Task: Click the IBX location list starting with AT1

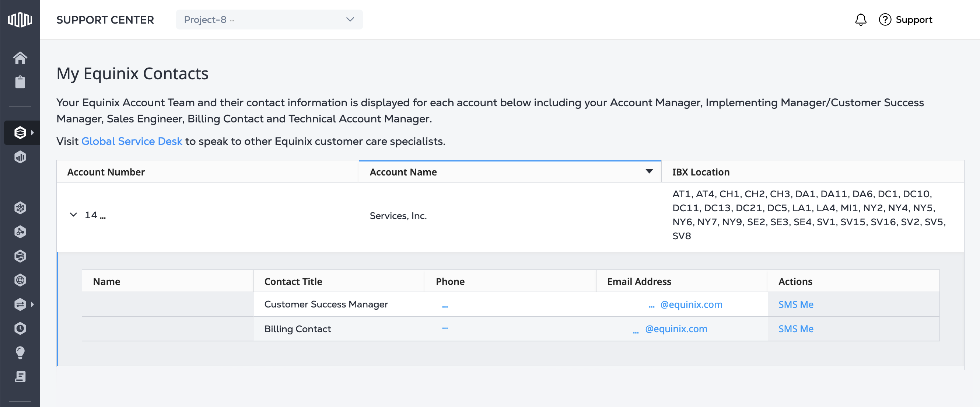Action: [x=808, y=215]
